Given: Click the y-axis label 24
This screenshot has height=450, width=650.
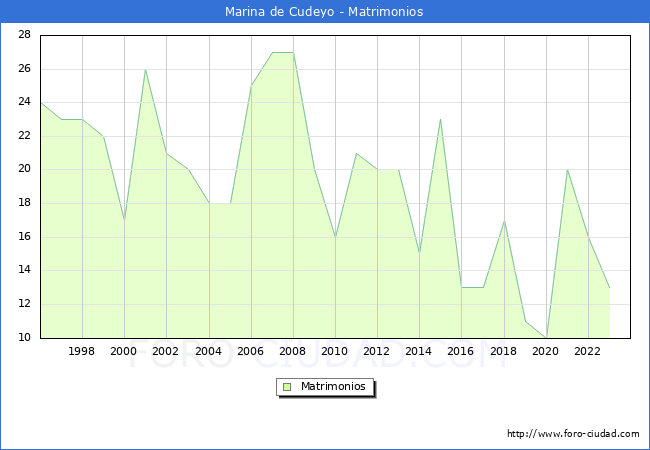Looking at the screenshot, I should pos(24,102).
